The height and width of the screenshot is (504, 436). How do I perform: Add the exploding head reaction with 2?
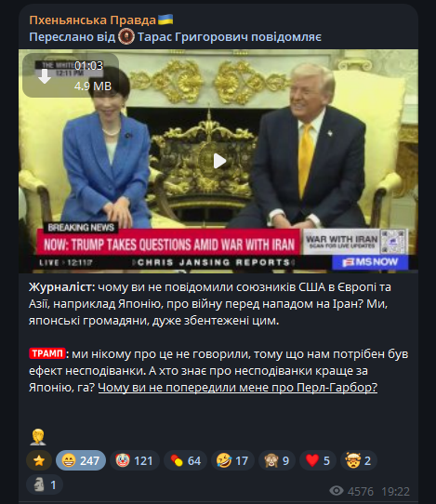(x=359, y=460)
